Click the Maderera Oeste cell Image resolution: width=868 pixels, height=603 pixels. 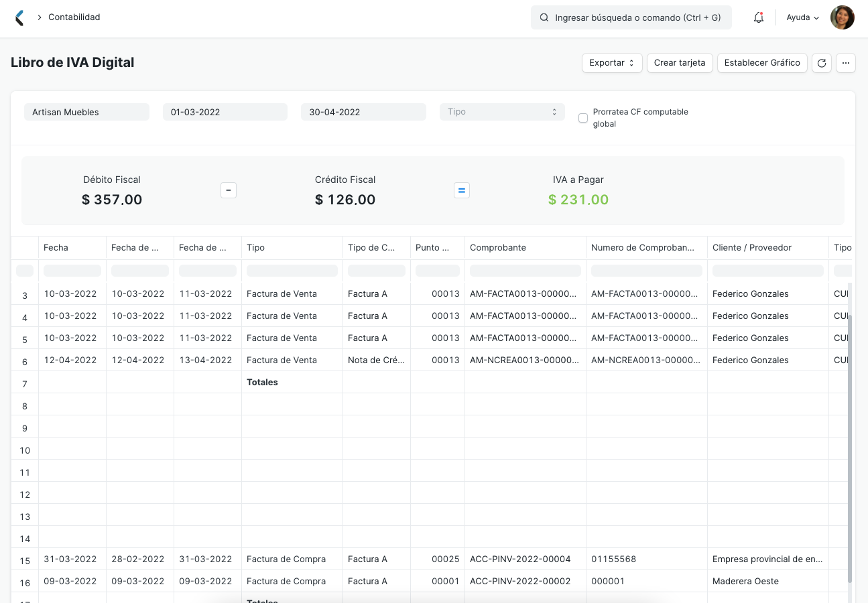click(768, 582)
